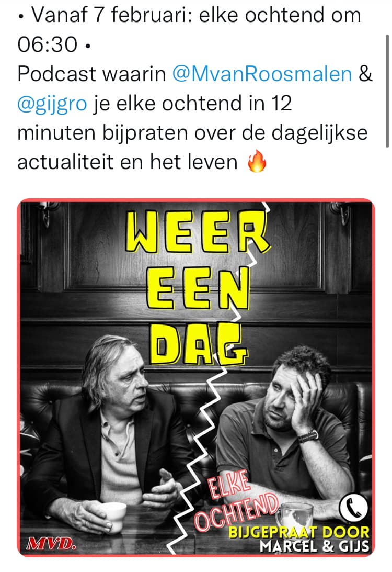Screen dimensions: 392x572
Task: Click the vertical scrollbar beside the tweet
Action: pyautogui.click(x=387, y=91)
